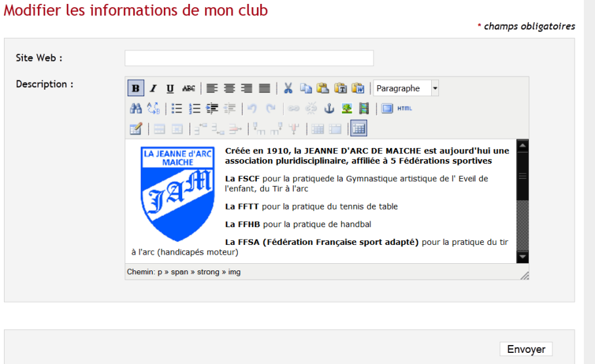The width and height of the screenshot is (595, 364).
Task: Paste from Word
Action: point(358,88)
